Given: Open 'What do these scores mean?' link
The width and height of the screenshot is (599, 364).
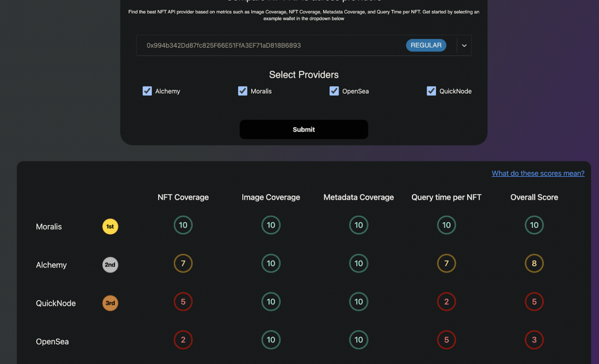Looking at the screenshot, I should [538, 173].
